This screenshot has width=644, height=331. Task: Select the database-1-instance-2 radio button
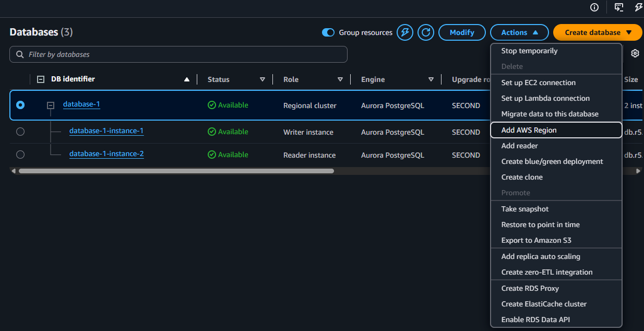coord(20,155)
